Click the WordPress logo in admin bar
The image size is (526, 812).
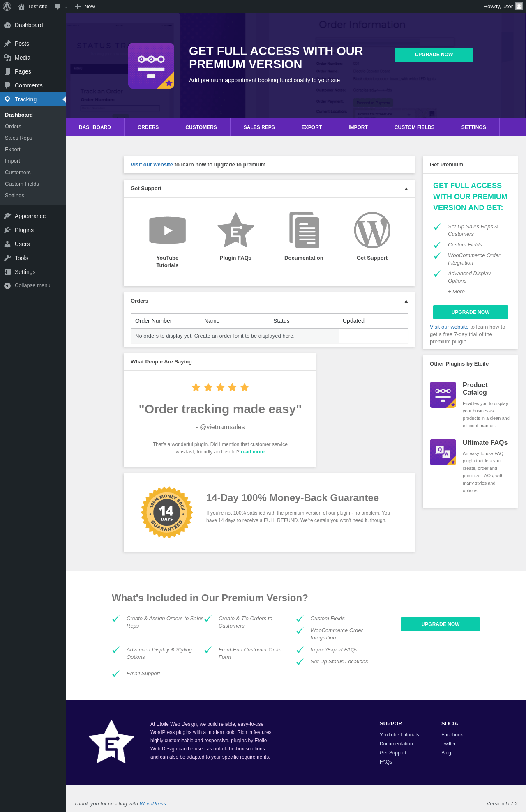(7, 7)
